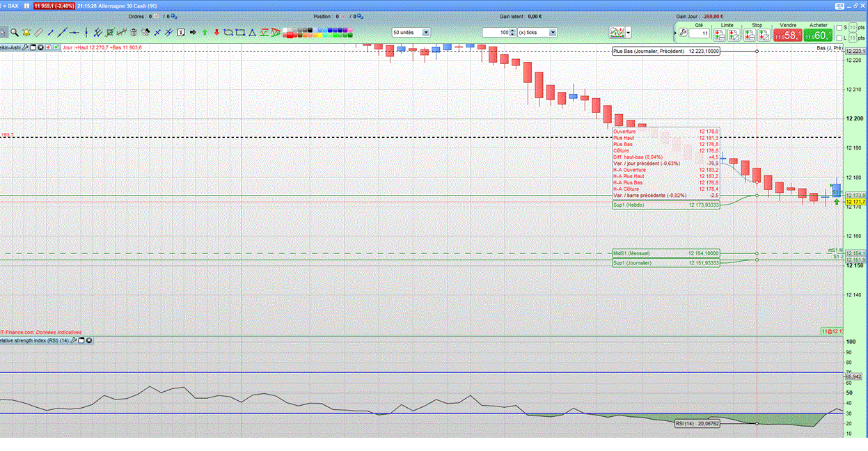Tick the L points checkbox
The width and height of the screenshot is (868, 451).
tap(839, 38)
